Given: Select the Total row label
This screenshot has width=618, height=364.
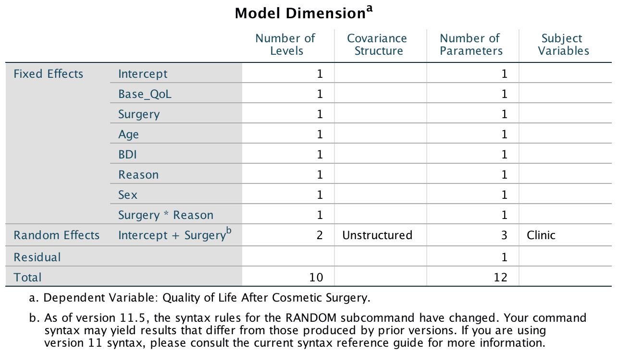Looking at the screenshot, I should pos(28,277).
